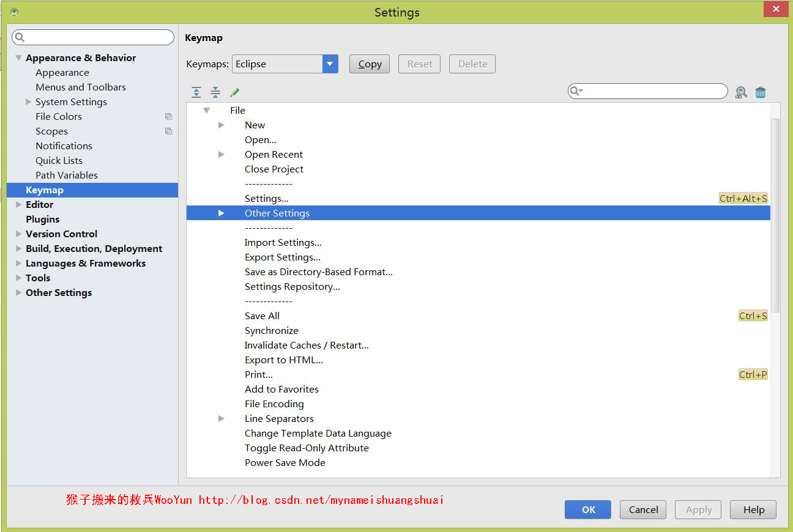Expand the Tools section arrow
This screenshot has width=793, height=532.
(x=19, y=278)
